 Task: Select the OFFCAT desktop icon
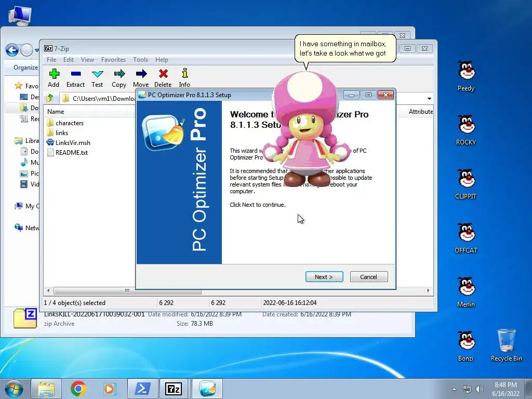click(x=466, y=238)
